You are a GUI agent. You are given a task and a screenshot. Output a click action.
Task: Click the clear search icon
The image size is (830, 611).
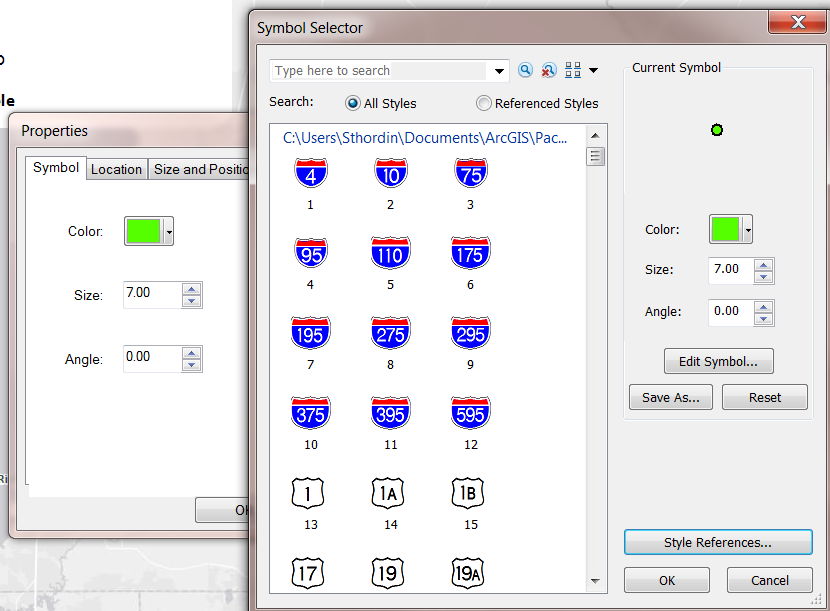[549, 70]
